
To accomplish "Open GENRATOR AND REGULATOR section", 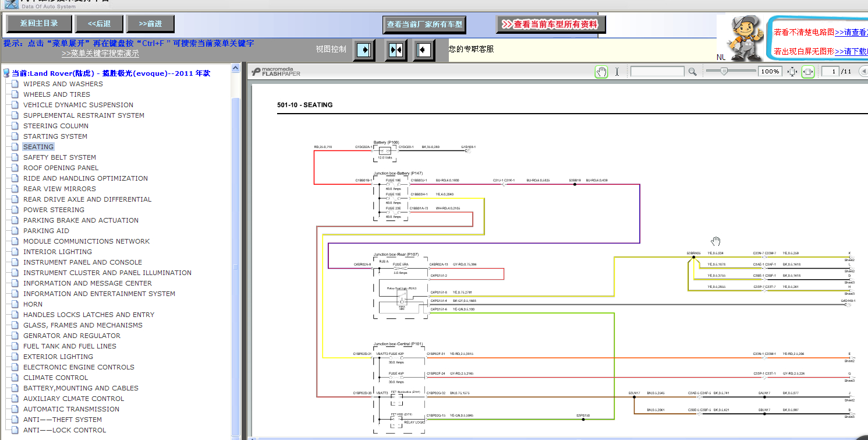I will click(72, 336).
